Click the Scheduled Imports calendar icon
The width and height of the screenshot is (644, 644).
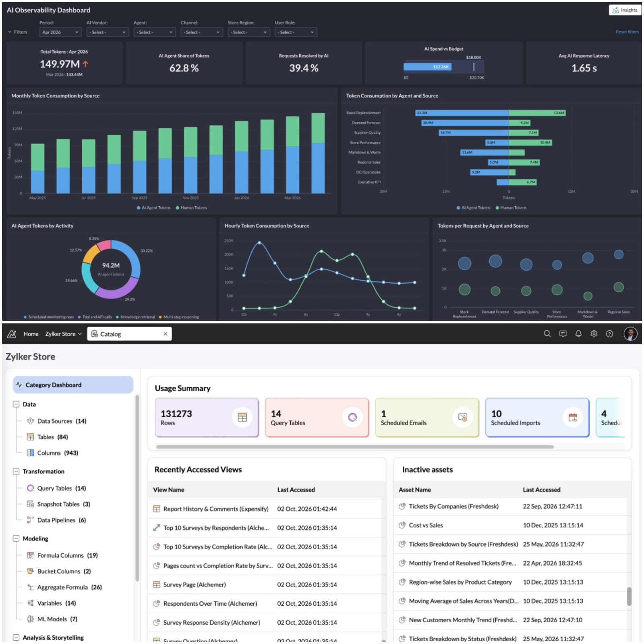[573, 417]
